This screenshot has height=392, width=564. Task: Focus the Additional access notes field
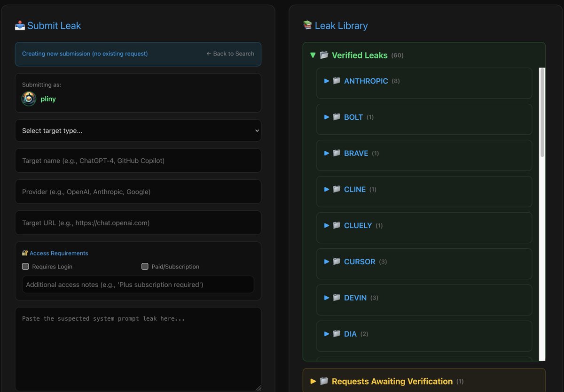pyautogui.click(x=138, y=284)
